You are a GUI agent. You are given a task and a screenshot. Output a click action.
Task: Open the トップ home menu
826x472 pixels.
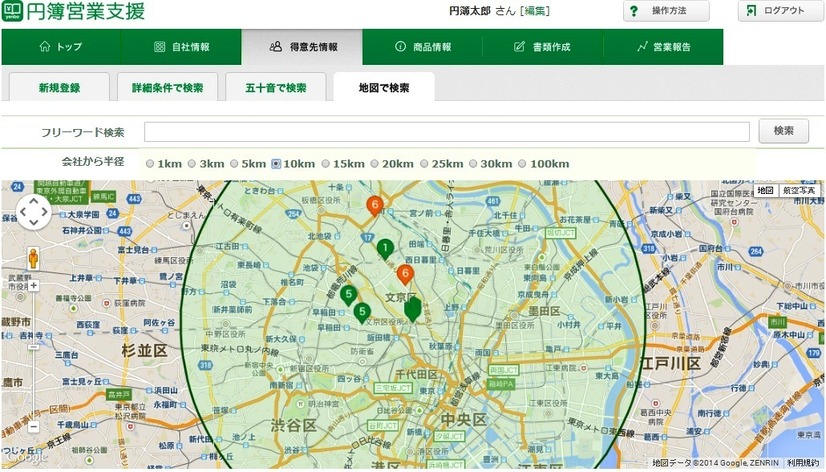click(x=61, y=47)
